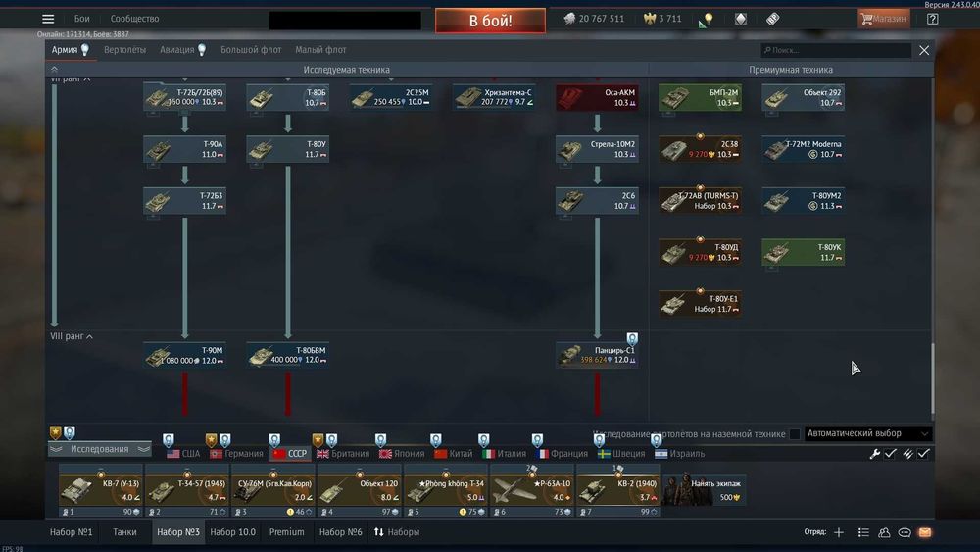Switch to the Армия tab
This screenshot has width=980, height=552.
pos(70,50)
